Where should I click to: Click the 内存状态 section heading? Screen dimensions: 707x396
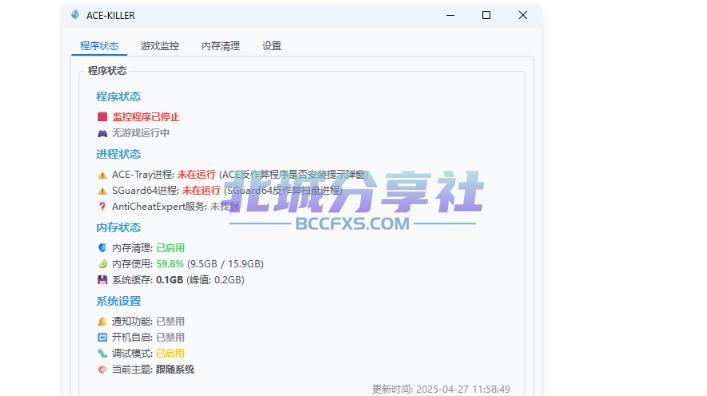coord(118,227)
